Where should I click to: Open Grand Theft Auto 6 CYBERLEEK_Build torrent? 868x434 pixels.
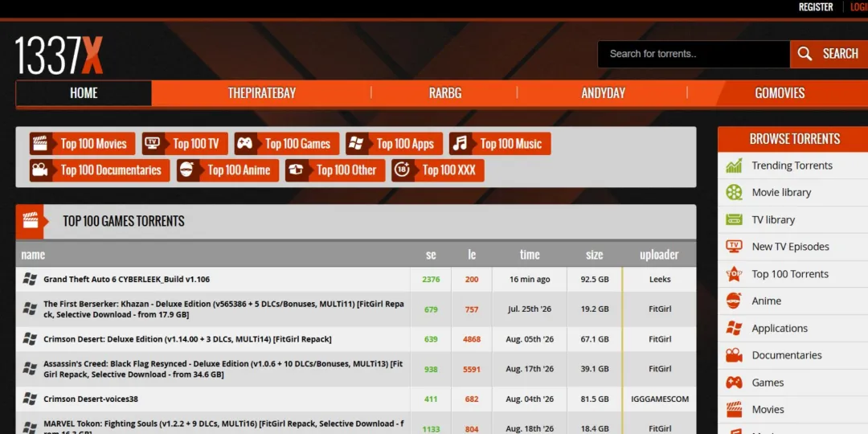[127, 279]
